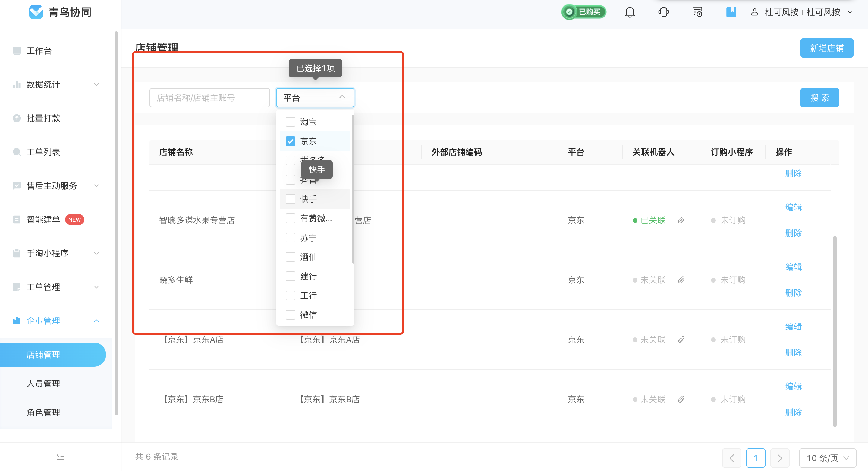Click paperclip icon in 晓多生鲜 row
The width and height of the screenshot is (868, 471).
681,280
